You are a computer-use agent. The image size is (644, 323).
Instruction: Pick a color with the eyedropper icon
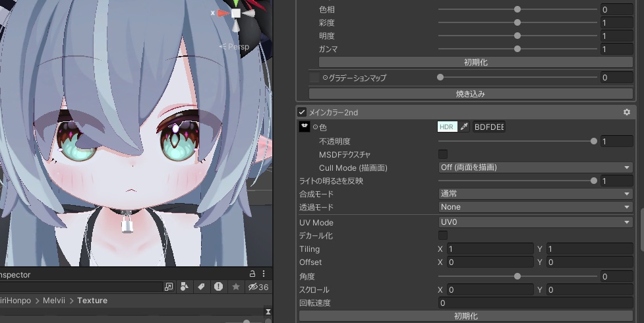tap(464, 127)
